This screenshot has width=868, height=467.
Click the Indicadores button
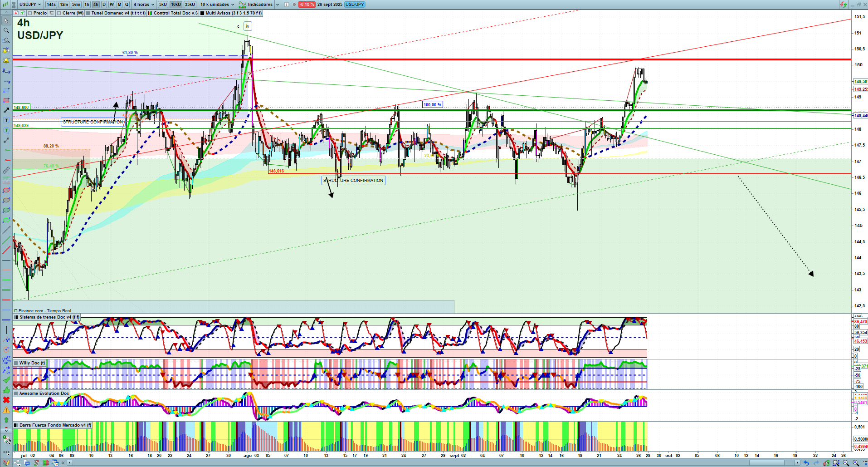tap(256, 5)
